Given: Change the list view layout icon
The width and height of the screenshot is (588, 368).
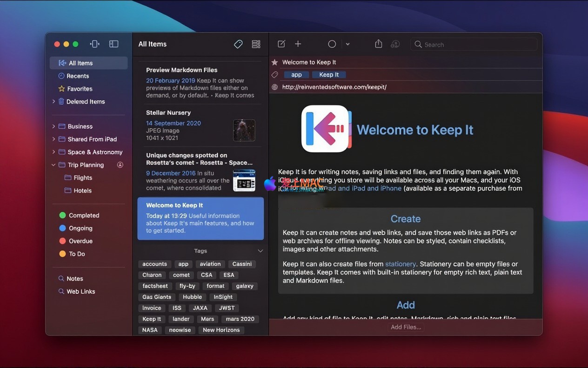Looking at the screenshot, I should coord(256,44).
